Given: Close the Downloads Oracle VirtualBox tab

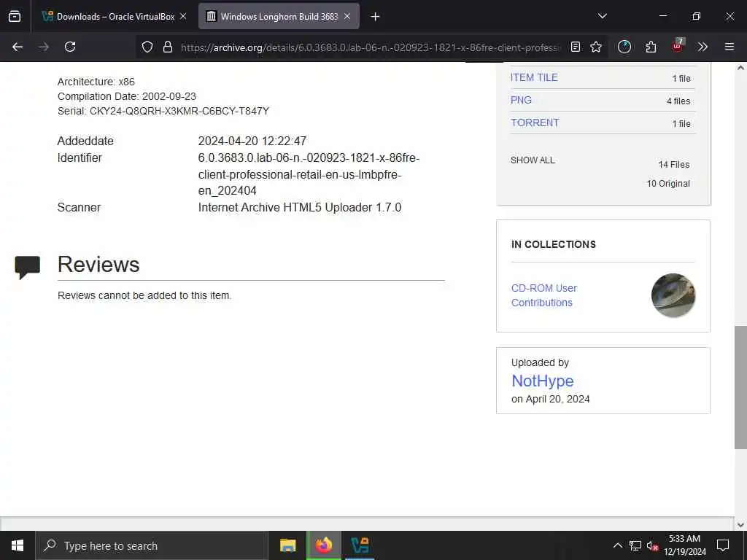Looking at the screenshot, I should click(x=183, y=16).
